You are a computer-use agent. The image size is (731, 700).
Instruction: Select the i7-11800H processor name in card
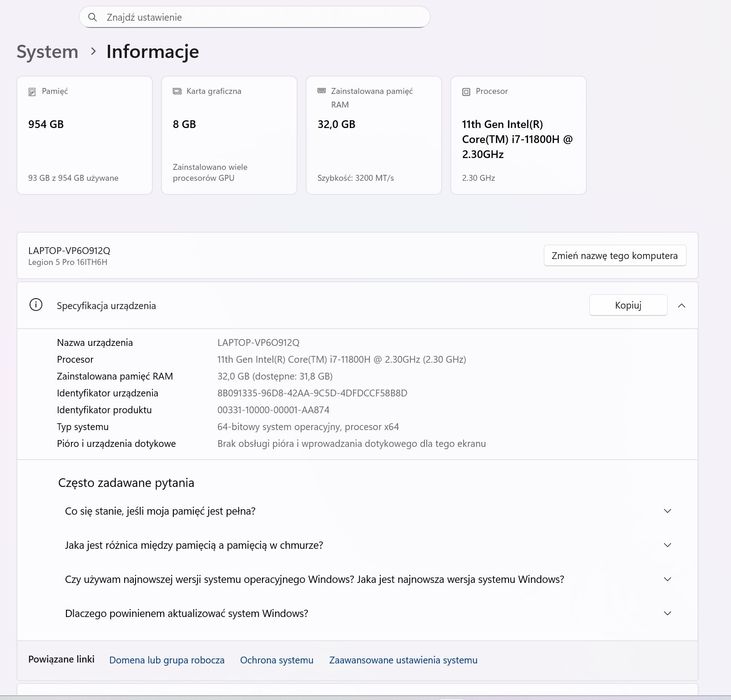[517, 139]
